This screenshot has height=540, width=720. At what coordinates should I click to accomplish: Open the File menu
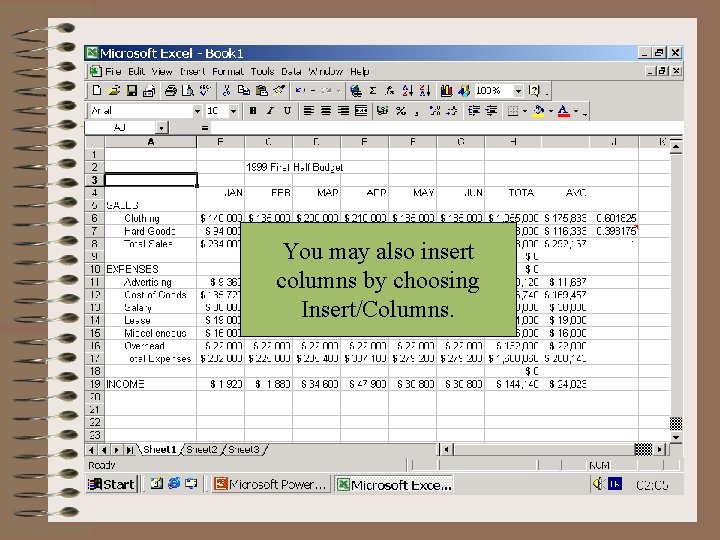(x=113, y=72)
